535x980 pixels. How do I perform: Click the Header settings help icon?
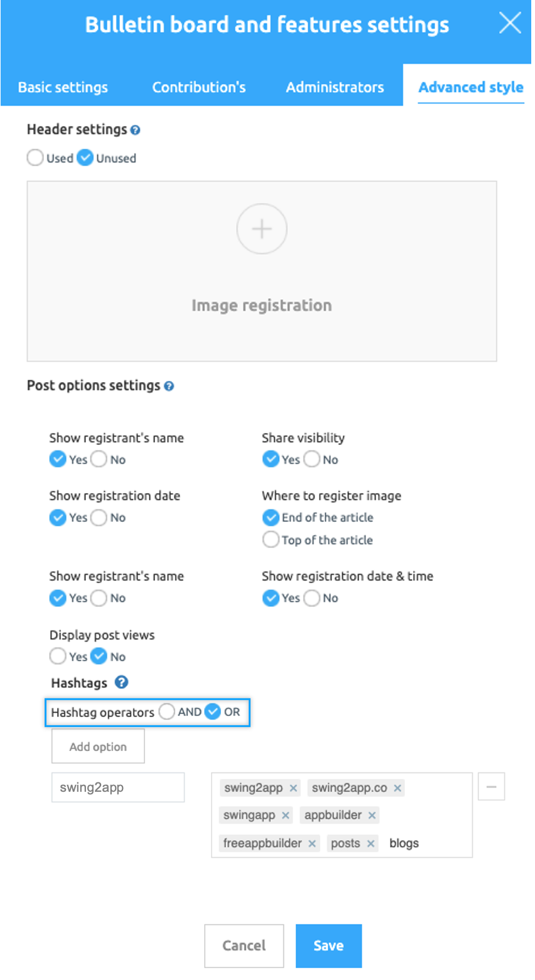[136, 130]
